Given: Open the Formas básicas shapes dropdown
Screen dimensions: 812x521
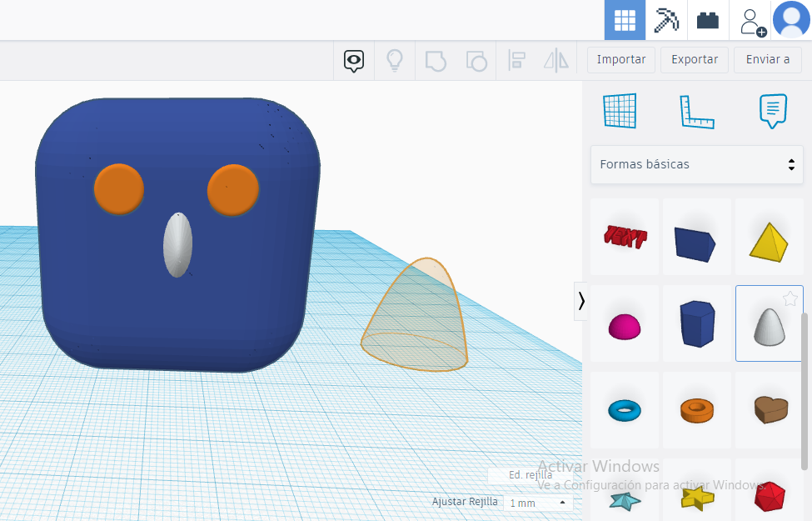Looking at the screenshot, I should point(696,164).
